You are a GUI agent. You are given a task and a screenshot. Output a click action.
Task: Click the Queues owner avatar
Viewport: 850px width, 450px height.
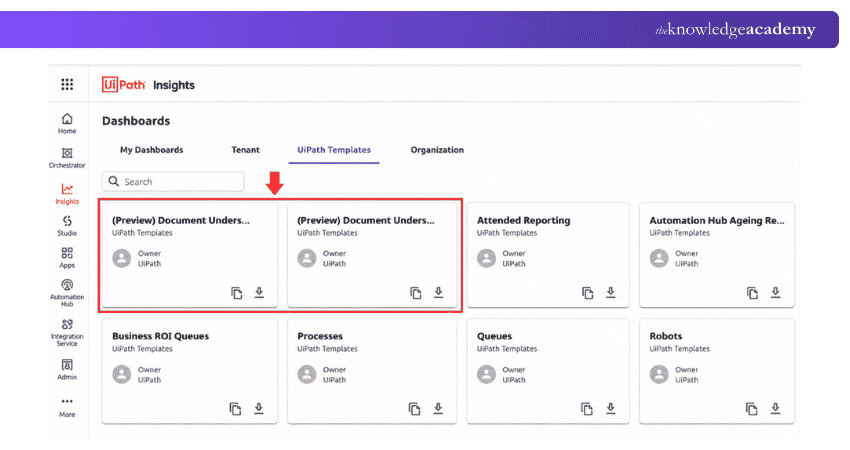[x=487, y=374]
